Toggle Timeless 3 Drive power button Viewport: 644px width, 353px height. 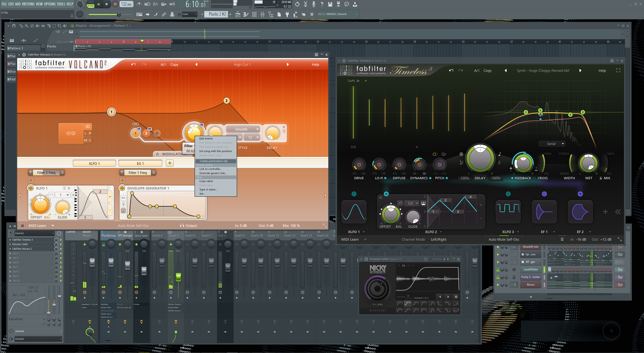pos(359,165)
